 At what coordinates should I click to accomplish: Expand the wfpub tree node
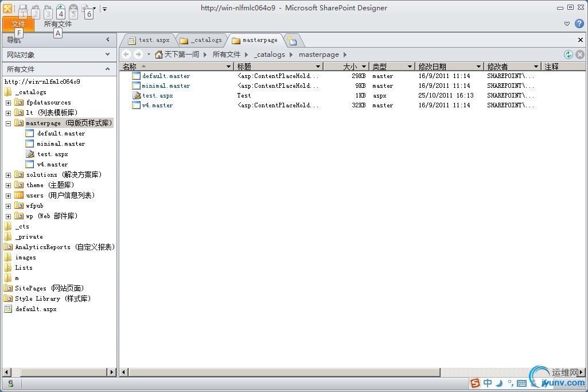point(8,206)
